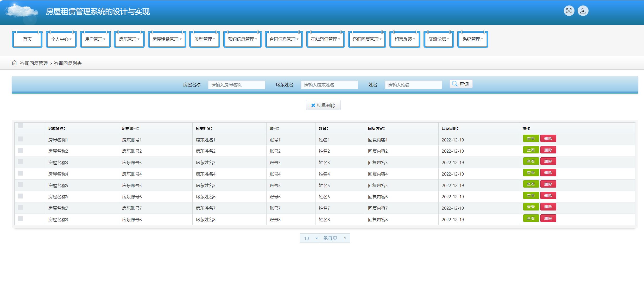The height and width of the screenshot is (298, 644).
Task: Click the 批量删除 batch delete button
Action: pos(323,105)
